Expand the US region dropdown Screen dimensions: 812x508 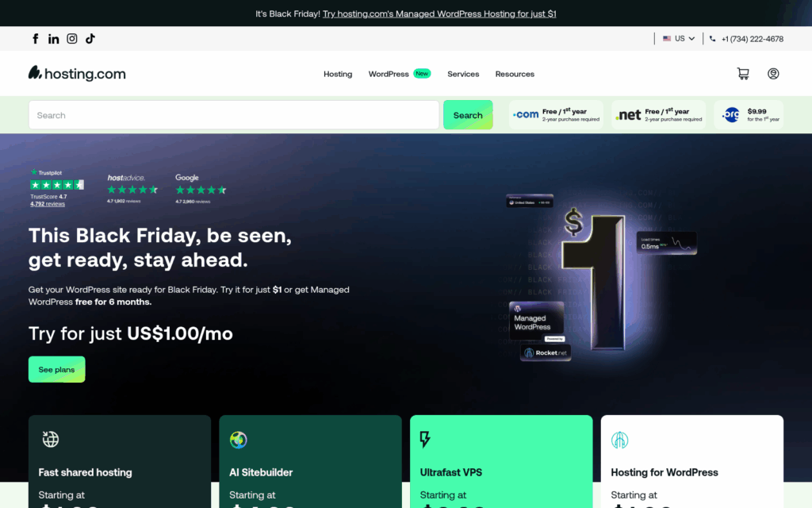679,39
